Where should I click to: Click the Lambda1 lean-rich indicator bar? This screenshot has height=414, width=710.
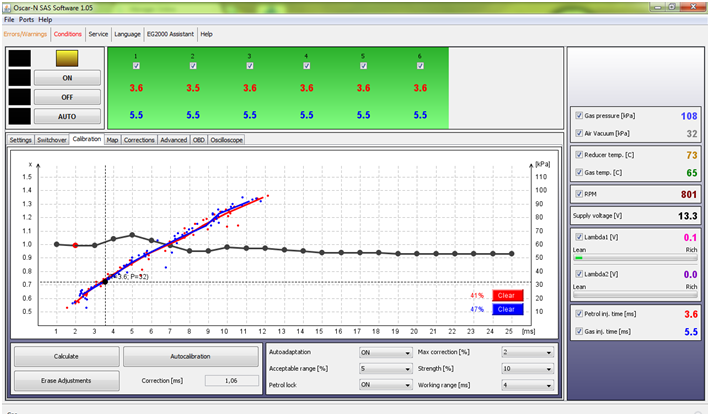pos(635,258)
